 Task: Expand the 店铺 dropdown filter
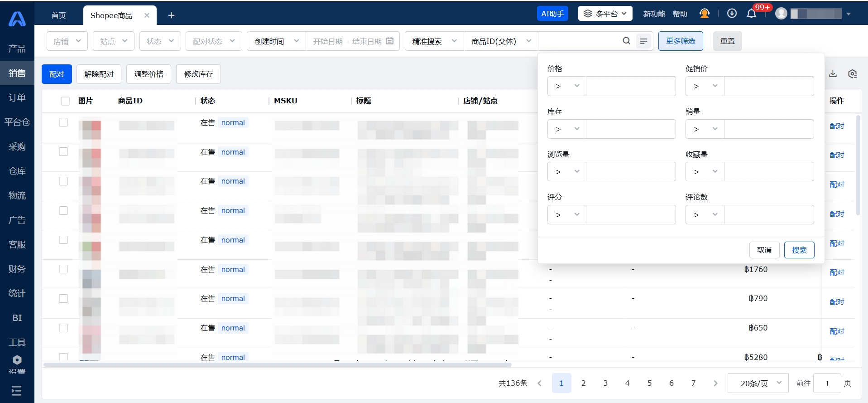[67, 41]
